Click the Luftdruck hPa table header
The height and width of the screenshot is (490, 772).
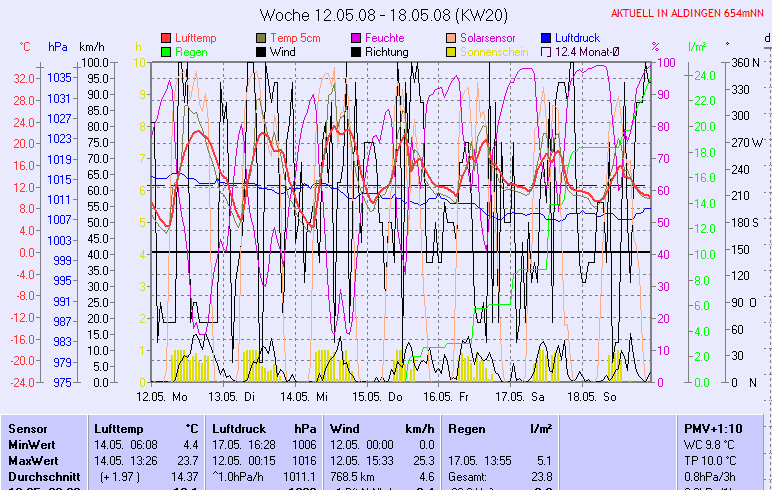(263, 428)
